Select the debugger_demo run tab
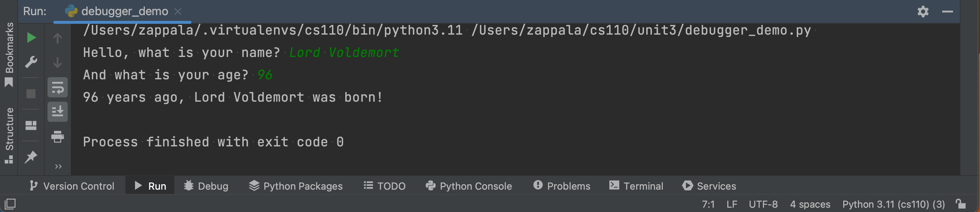 124,12
